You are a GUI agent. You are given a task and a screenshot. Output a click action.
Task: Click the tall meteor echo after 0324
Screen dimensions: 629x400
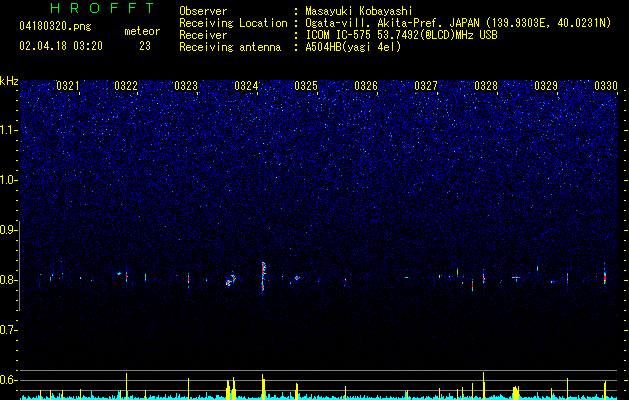[263, 277]
